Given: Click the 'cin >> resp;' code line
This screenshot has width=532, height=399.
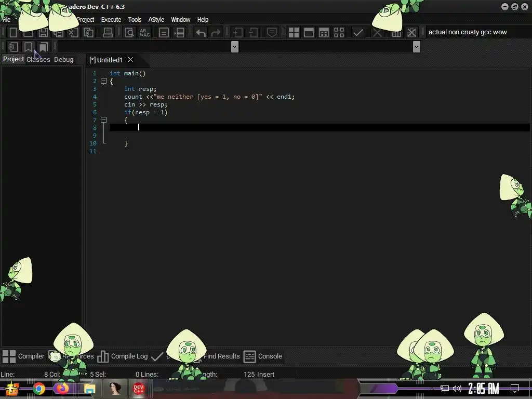Looking at the screenshot, I should click(x=145, y=104).
